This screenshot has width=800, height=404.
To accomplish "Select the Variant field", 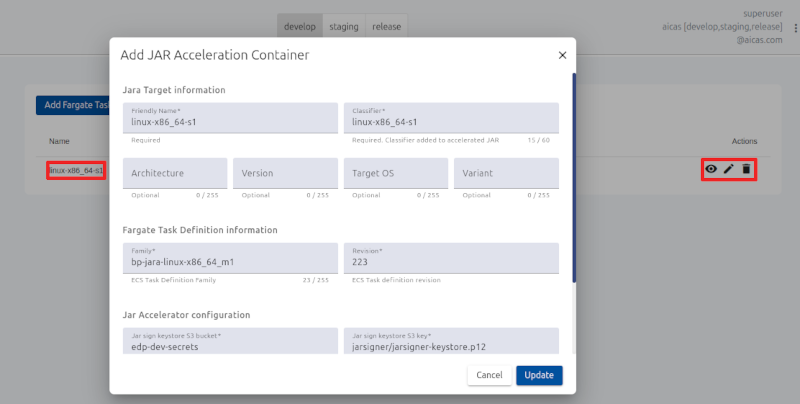I will [506, 173].
